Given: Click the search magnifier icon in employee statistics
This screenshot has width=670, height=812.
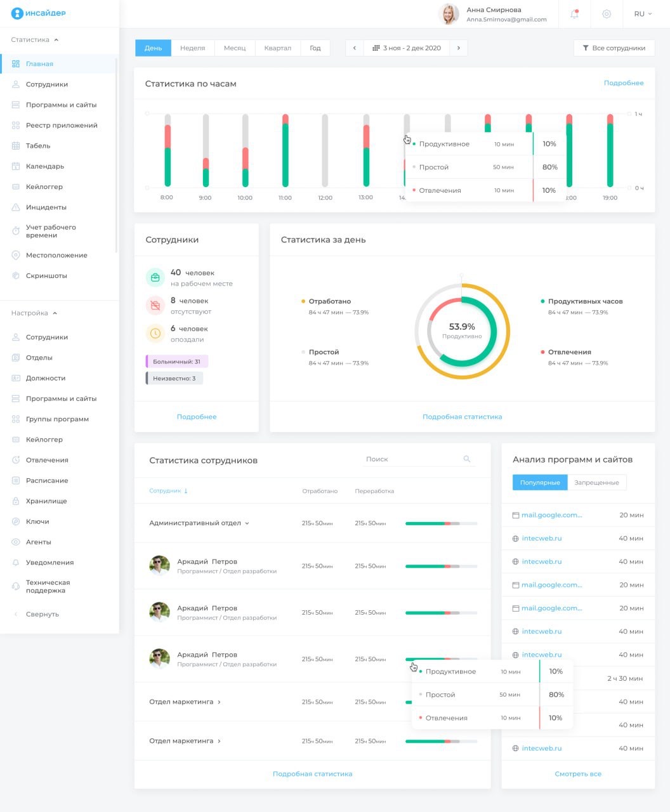Looking at the screenshot, I should [467, 459].
